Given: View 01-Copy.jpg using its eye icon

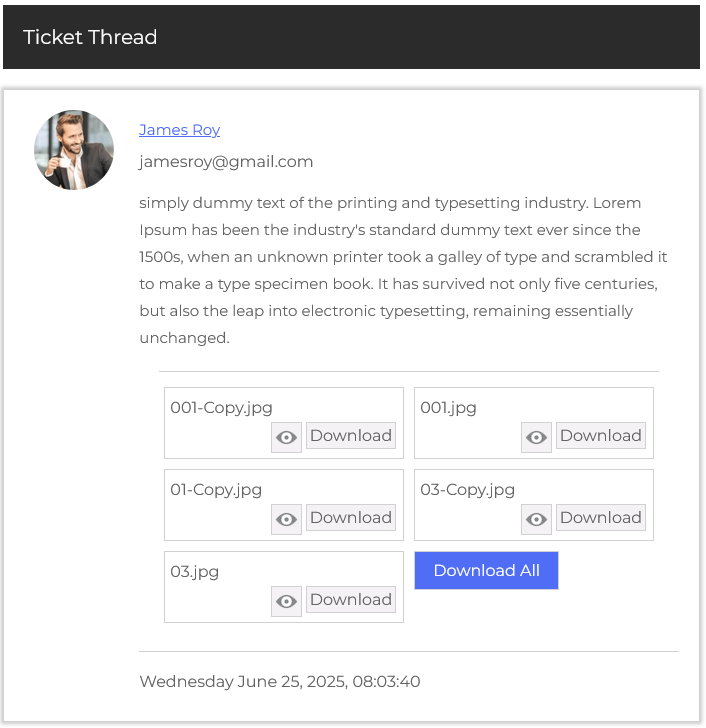Looking at the screenshot, I should coord(287,519).
